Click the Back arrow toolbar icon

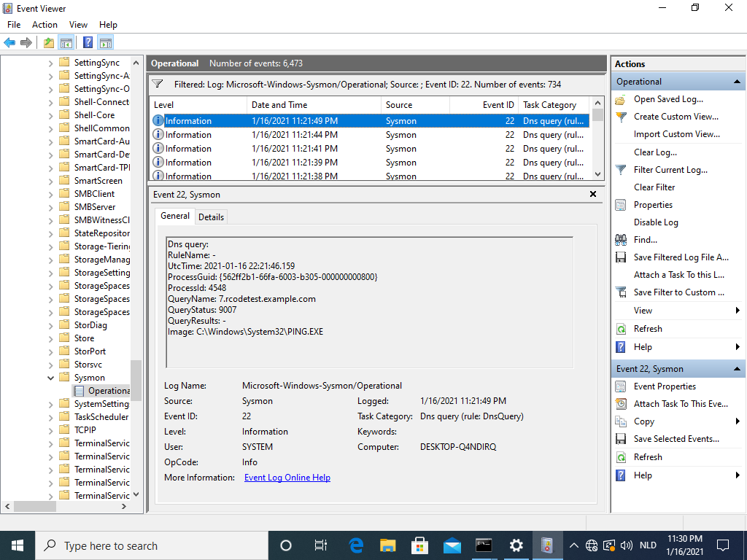coord(9,43)
